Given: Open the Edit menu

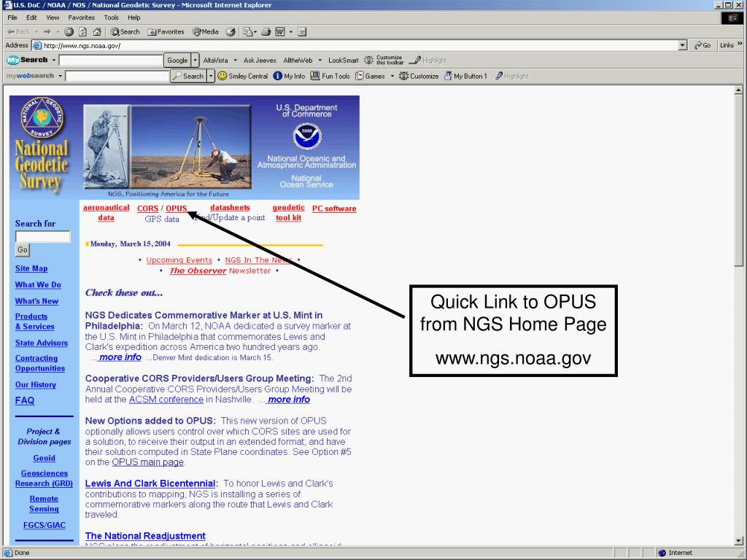Looking at the screenshot, I should click(x=31, y=17).
